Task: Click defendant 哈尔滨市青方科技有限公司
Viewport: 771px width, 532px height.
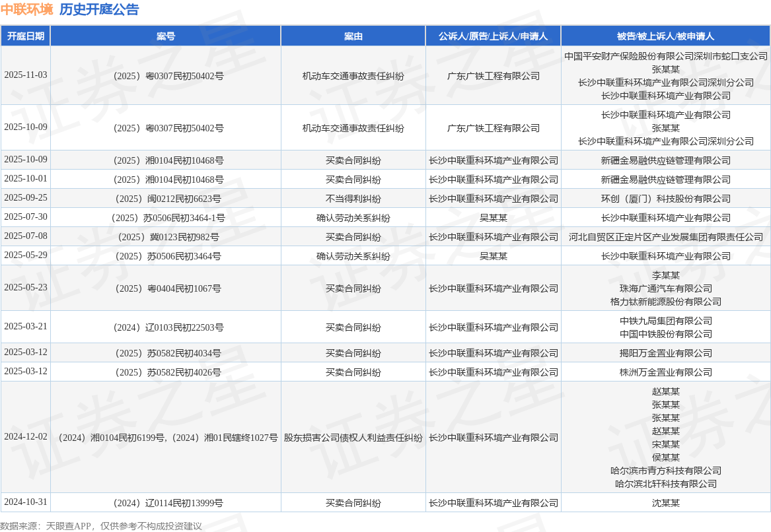Action: coord(666,471)
